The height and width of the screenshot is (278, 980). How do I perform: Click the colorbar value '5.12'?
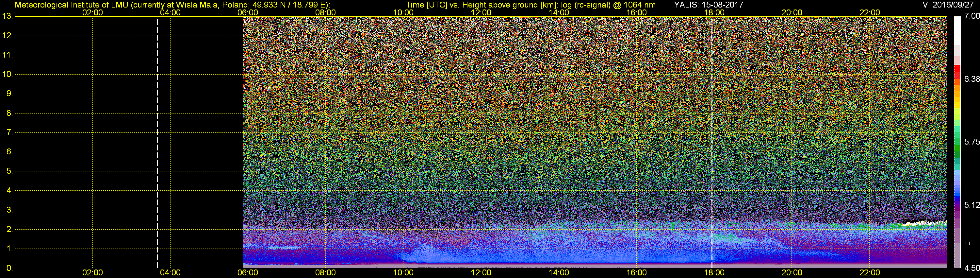pyautogui.click(x=972, y=205)
